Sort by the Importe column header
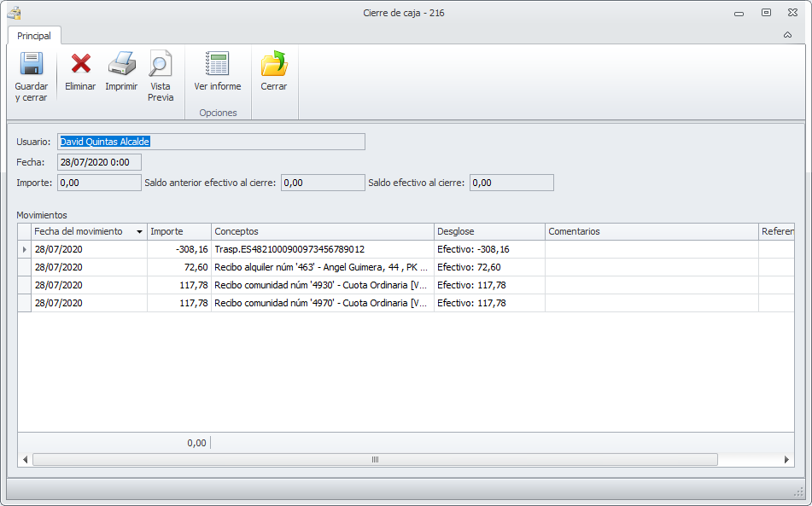The width and height of the screenshot is (812, 506). 179,231
